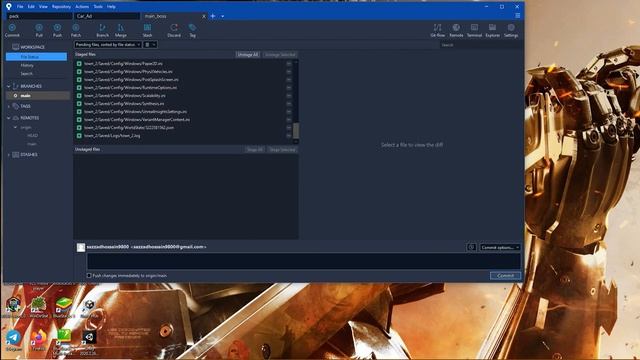This screenshot has width=640, height=360.
Task: Uncheck staged file RuntimeOptions.ini
Action: (79, 88)
